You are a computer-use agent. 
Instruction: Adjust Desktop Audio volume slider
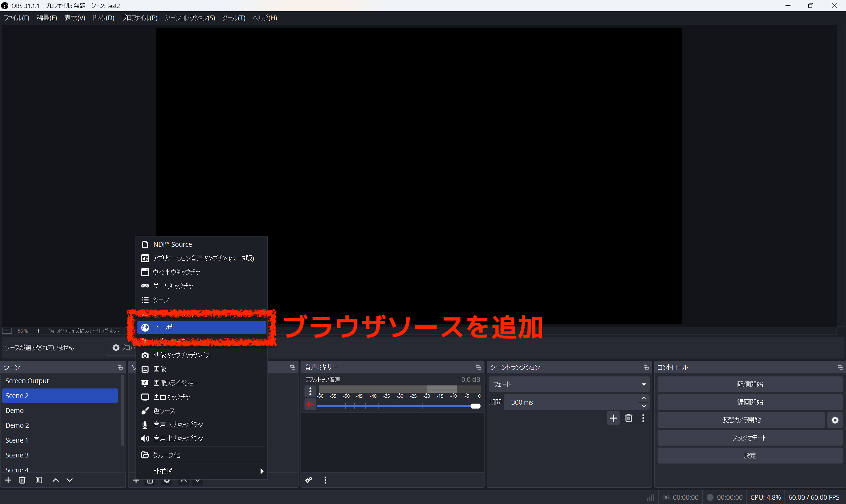coord(398,406)
